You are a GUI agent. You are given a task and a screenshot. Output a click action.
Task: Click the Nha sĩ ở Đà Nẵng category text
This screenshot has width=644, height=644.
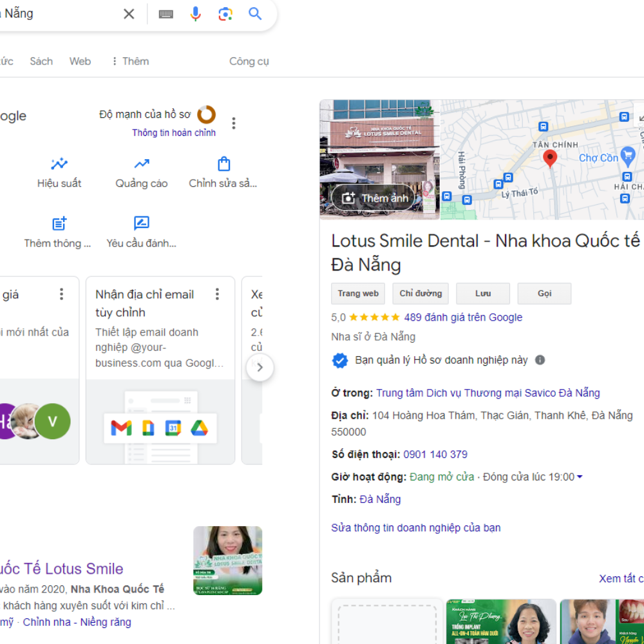pos(374,337)
